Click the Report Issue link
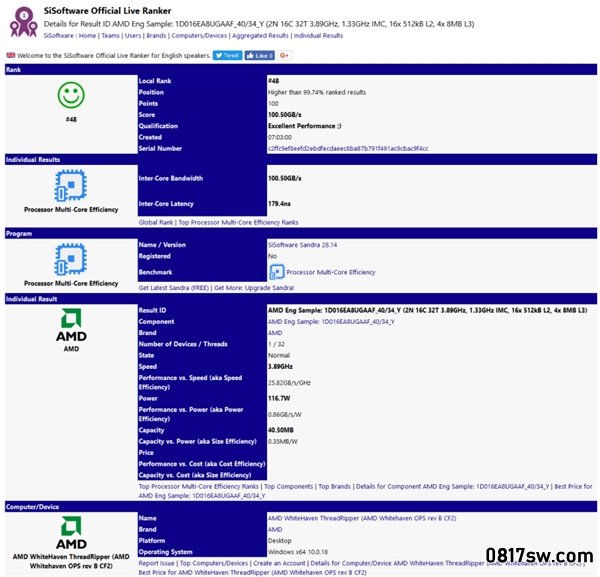The width and height of the screenshot is (600, 577). point(156,563)
